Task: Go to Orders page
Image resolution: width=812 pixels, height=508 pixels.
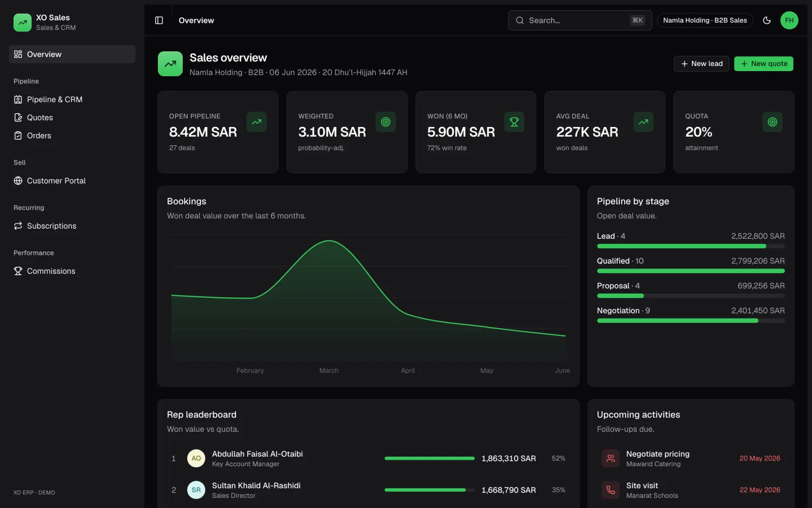Action: click(72, 136)
